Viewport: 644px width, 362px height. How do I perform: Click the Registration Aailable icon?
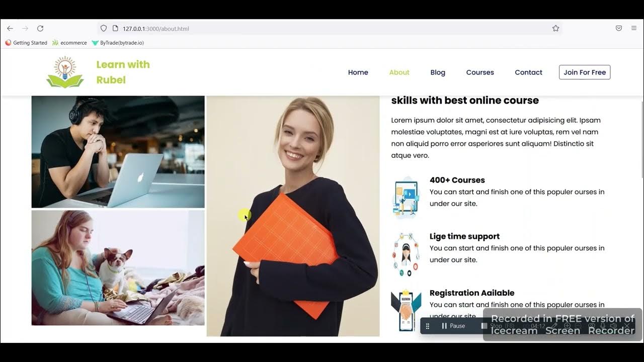click(406, 310)
